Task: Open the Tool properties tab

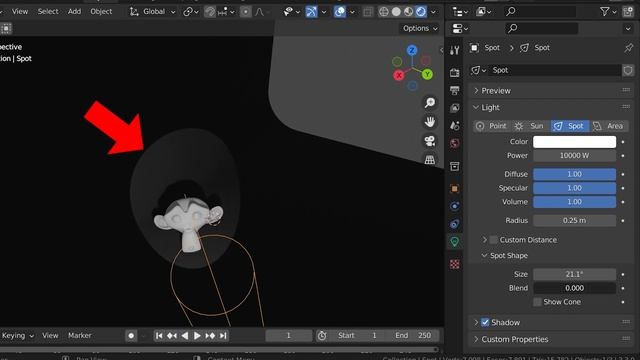Action: pyautogui.click(x=455, y=50)
